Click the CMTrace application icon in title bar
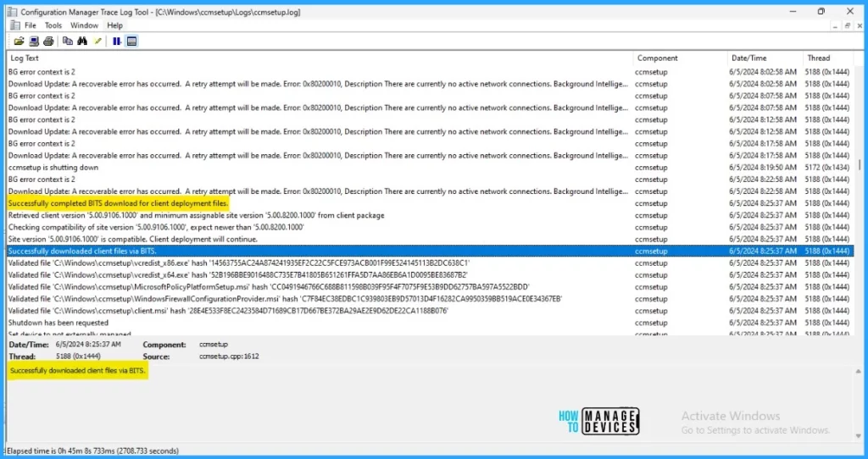 (x=11, y=12)
